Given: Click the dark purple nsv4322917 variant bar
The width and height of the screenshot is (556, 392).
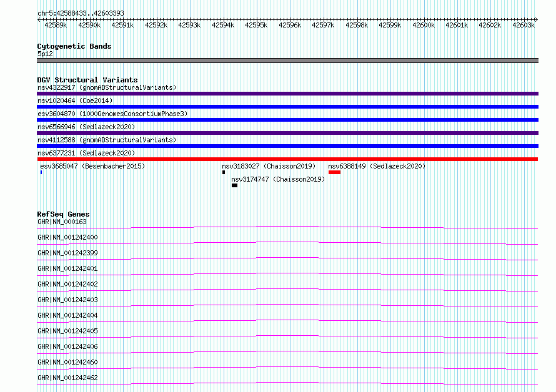Looking at the screenshot, I should [x=287, y=94].
